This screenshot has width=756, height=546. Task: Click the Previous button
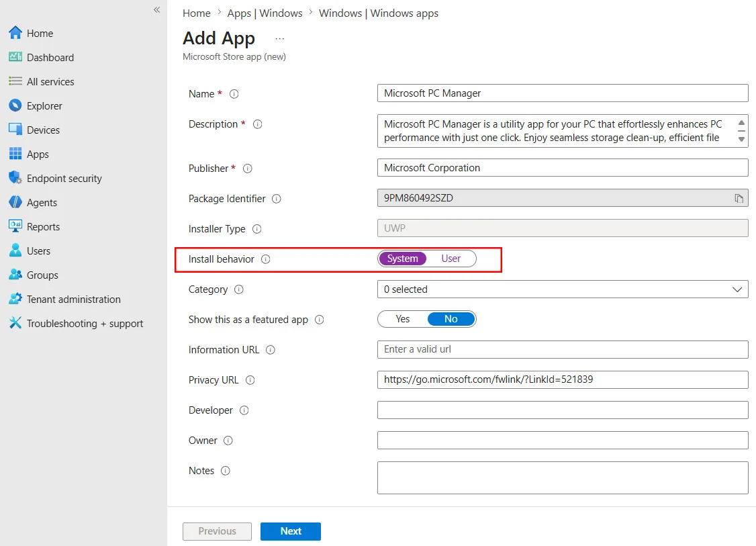click(217, 531)
